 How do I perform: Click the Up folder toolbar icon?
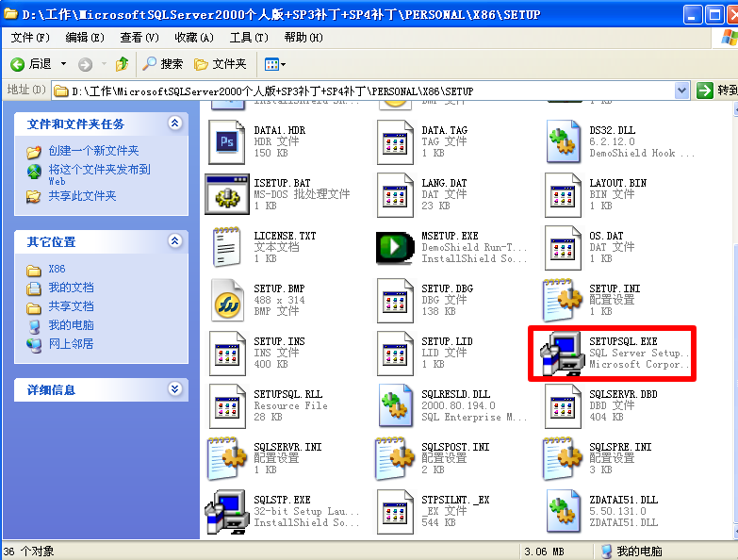click(122, 64)
